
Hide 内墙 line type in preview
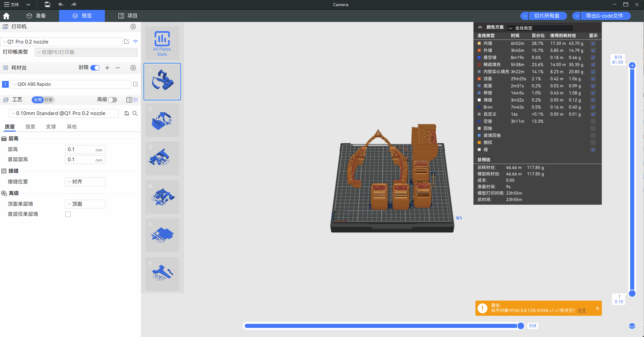point(593,44)
